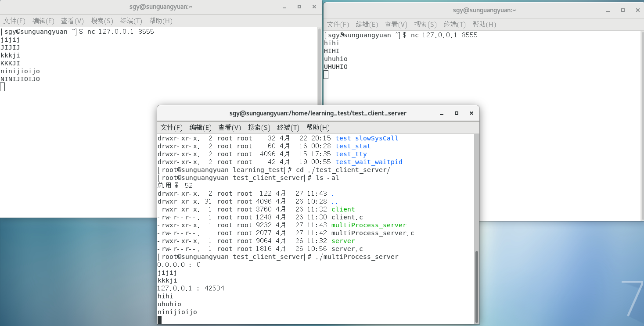Open 终端(T) menu in right terminal window
The width and height of the screenshot is (644, 326).
coord(455,24)
